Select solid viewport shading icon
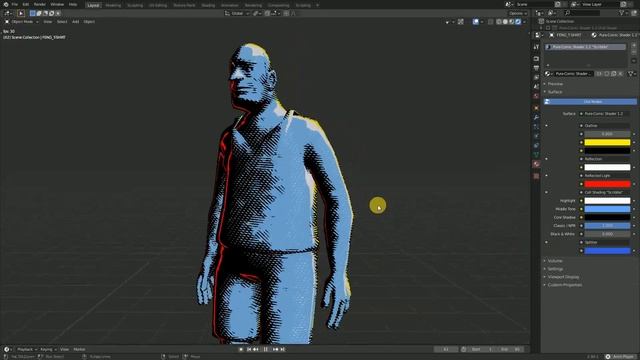The height and width of the screenshot is (360, 640). click(505, 22)
